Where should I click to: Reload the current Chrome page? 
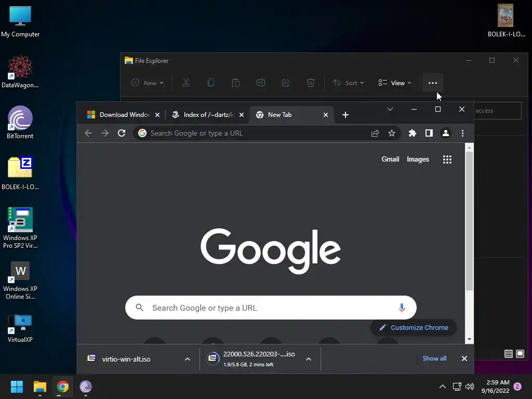click(122, 133)
